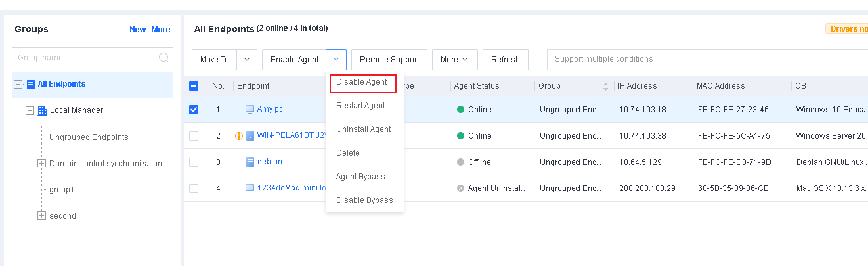The height and width of the screenshot is (266, 868).
Task: Click the debian server icon
Action: click(250, 162)
